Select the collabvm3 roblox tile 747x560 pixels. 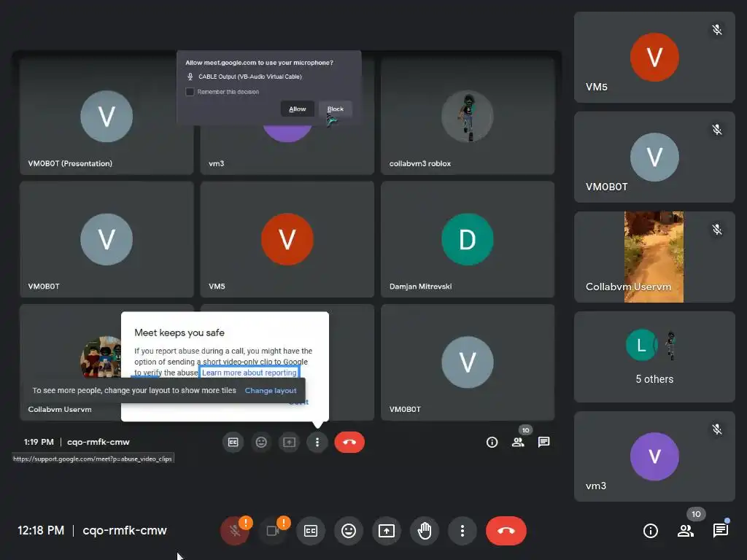[468, 116]
